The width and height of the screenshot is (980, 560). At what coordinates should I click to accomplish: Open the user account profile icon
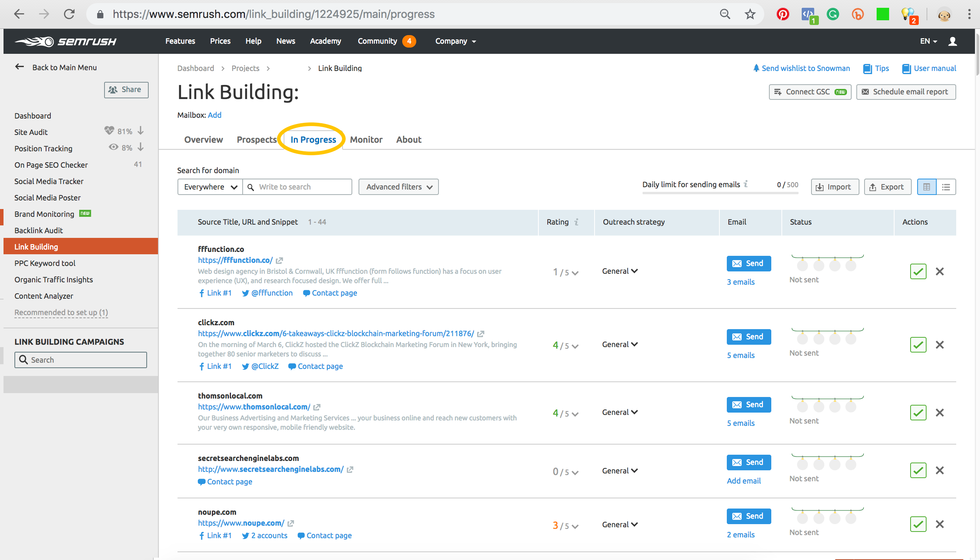[952, 41]
